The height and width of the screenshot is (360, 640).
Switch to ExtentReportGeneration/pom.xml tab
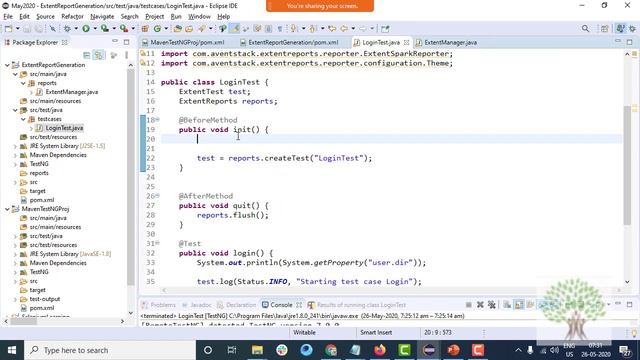pyautogui.click(x=289, y=42)
